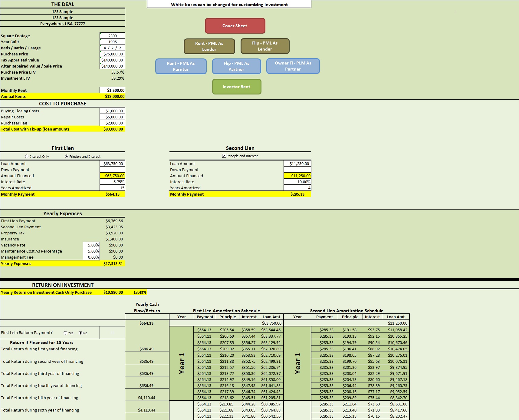Select Yes for First Lien Balloon Payment
Viewport: 519px width, 420px height.
click(65, 332)
